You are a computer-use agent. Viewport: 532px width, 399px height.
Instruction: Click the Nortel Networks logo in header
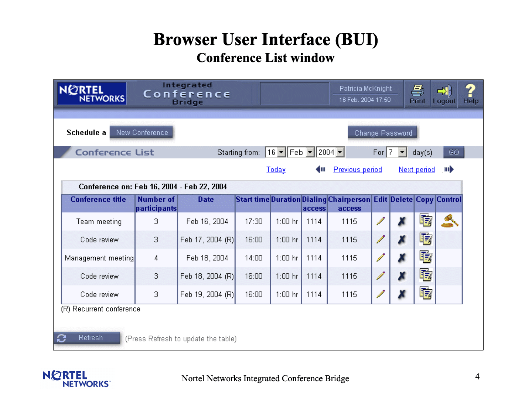coord(92,93)
